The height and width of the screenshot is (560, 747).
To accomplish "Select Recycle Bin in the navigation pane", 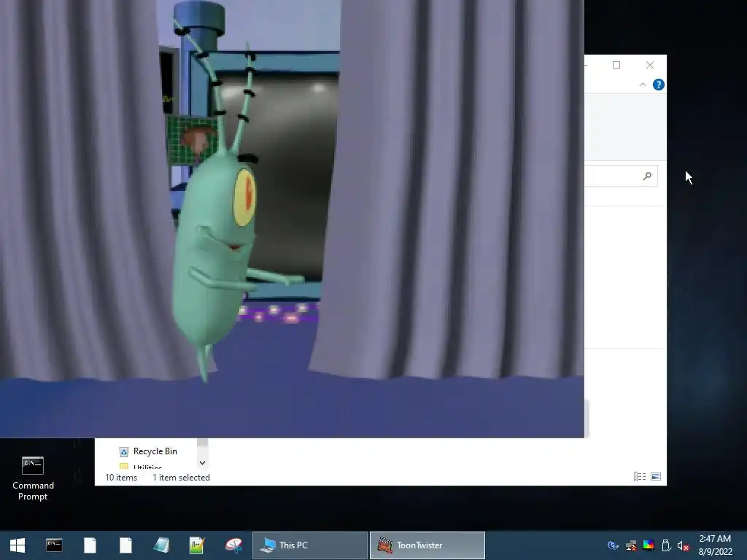I will coord(155,451).
